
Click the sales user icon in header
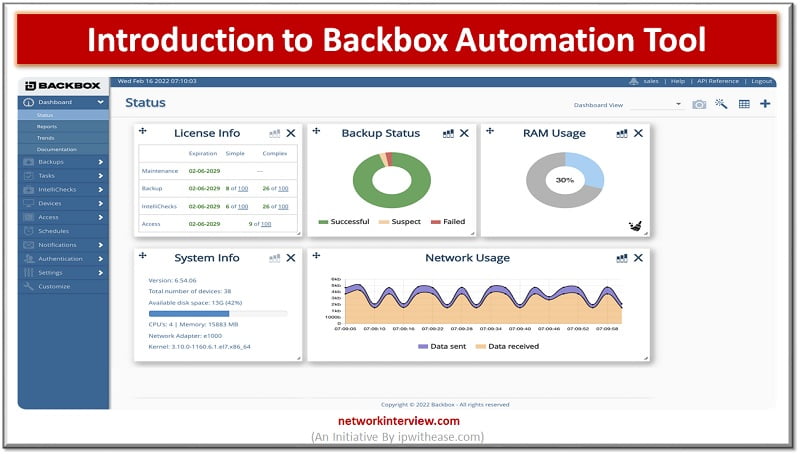634,81
